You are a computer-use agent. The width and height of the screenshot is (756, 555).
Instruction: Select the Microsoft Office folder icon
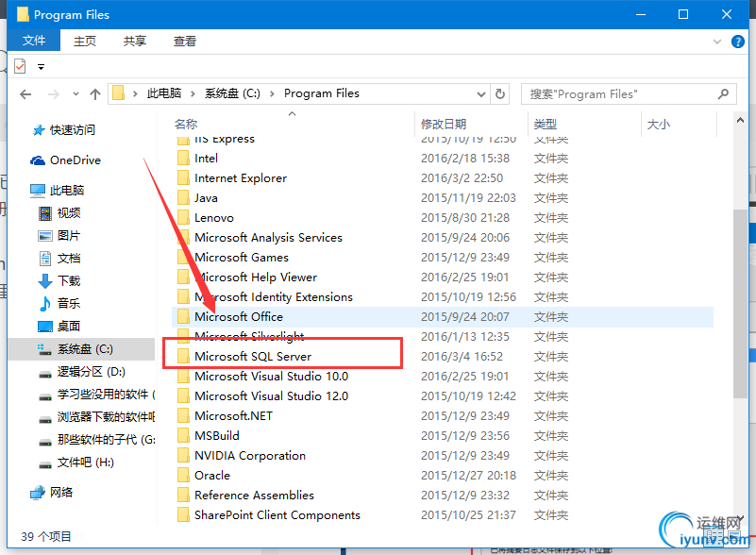(x=183, y=316)
